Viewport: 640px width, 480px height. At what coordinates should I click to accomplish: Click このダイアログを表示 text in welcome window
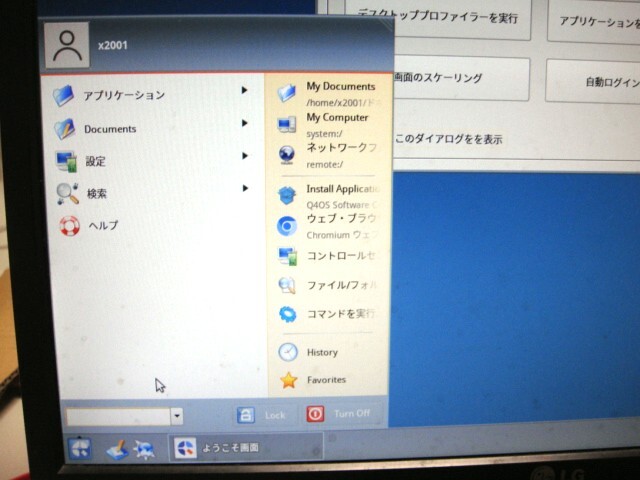(448, 139)
